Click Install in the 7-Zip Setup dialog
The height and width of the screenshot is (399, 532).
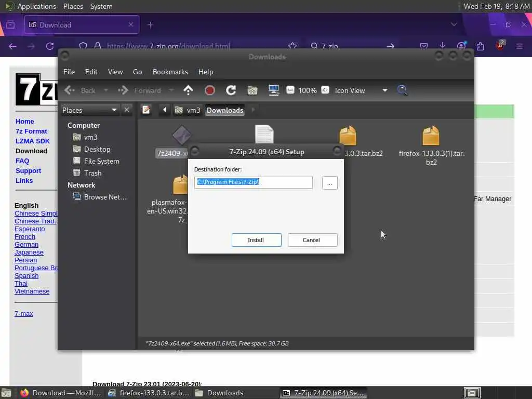point(256,240)
